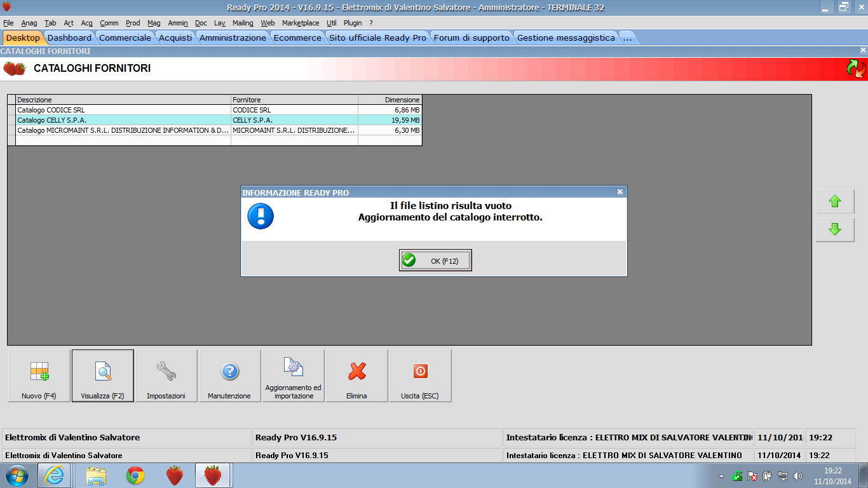
Task: Open the Forum di supporto tab
Action: pyautogui.click(x=471, y=37)
